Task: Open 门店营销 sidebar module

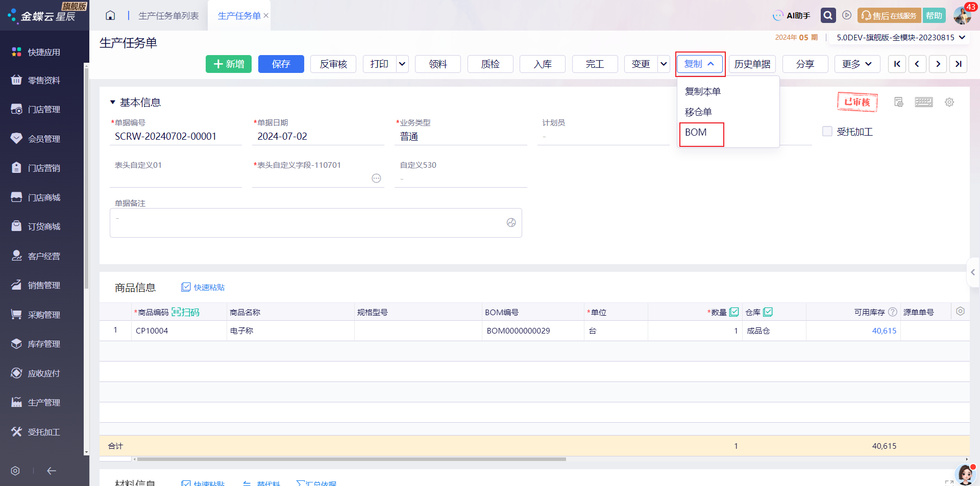Action: click(36, 168)
